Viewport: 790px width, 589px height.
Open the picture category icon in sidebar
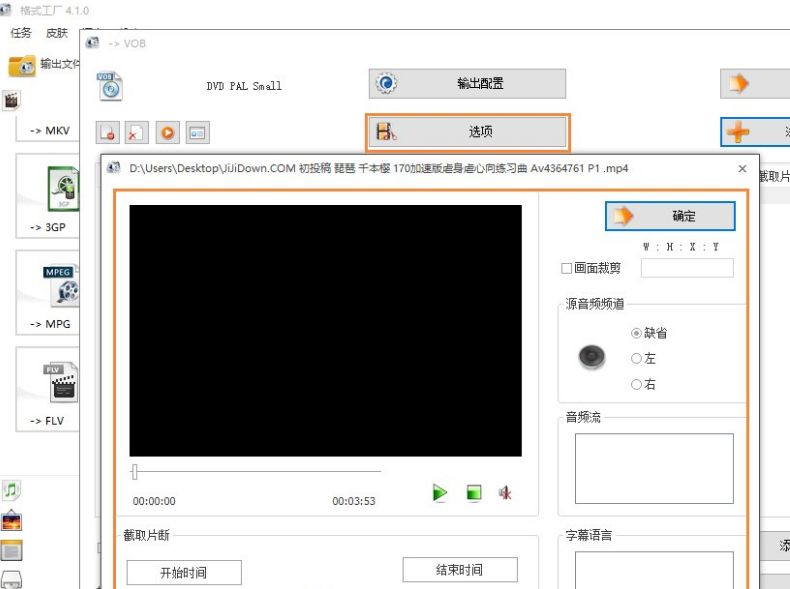coord(11,521)
